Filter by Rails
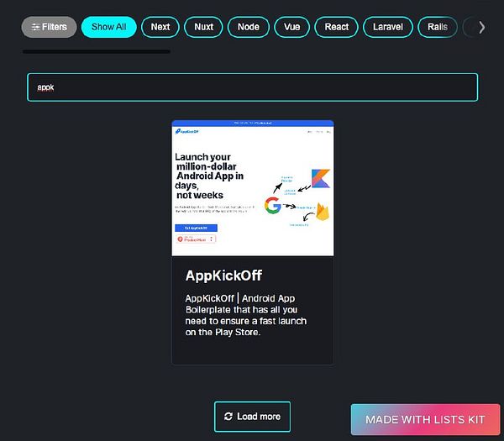504x441 pixels. point(438,27)
